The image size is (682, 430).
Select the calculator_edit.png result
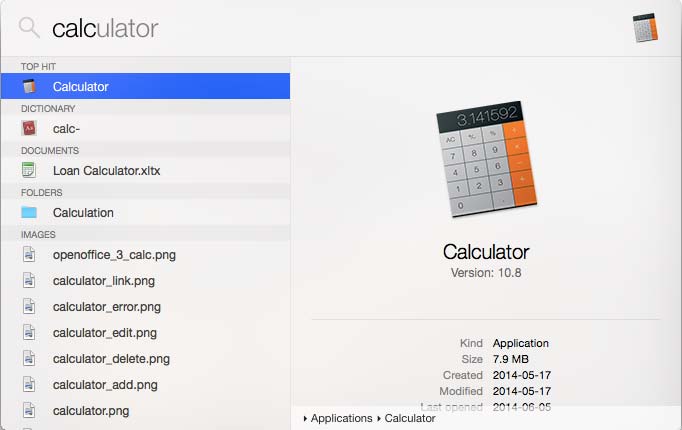[105, 332]
